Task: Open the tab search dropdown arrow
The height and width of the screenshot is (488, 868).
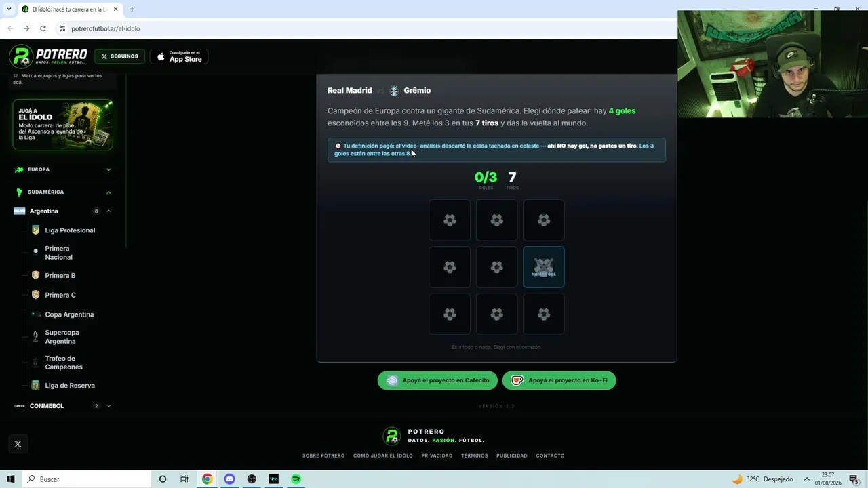Action: click(x=9, y=9)
